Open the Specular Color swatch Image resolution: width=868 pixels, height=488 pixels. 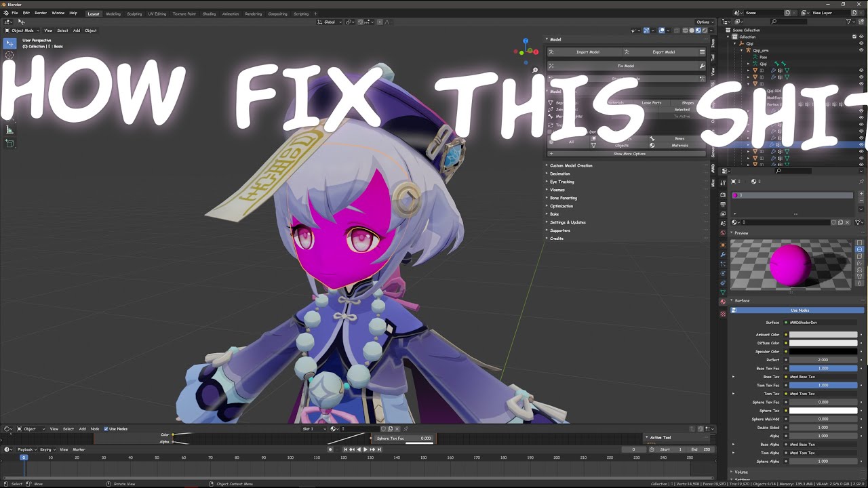tap(823, 351)
